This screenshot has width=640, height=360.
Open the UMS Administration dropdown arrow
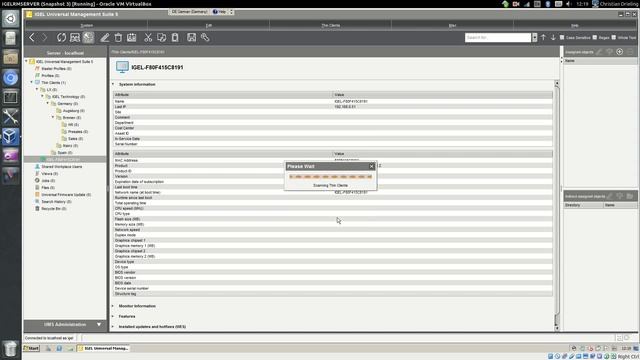(99, 325)
